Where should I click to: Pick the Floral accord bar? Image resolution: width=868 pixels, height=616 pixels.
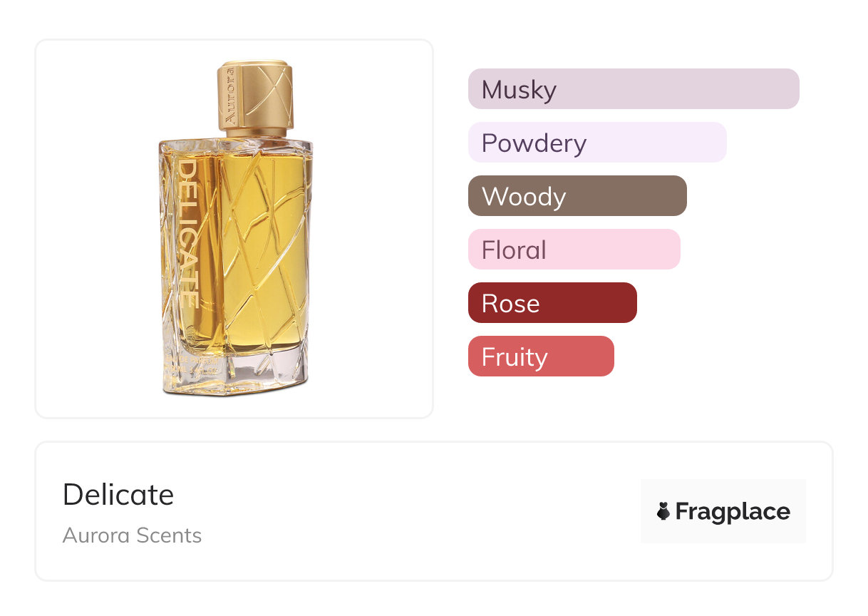pos(574,250)
